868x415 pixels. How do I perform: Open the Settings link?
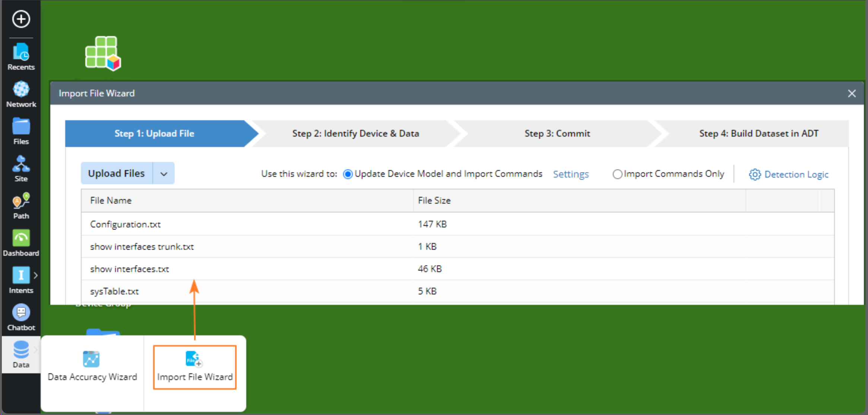click(570, 174)
